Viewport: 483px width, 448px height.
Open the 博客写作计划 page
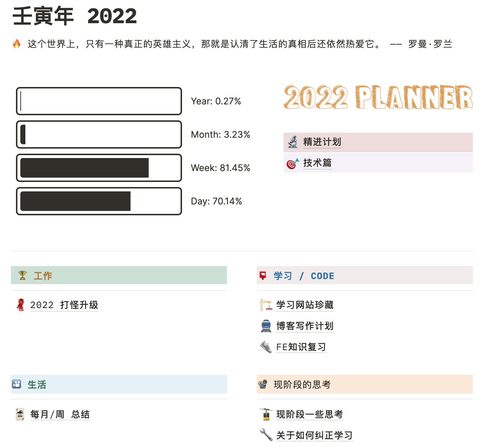coord(305,326)
